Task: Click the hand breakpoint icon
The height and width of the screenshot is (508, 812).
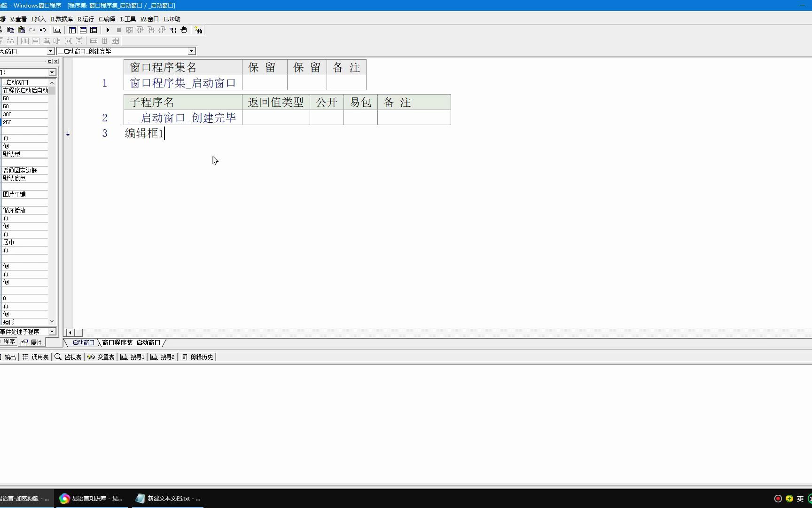Action: pyautogui.click(x=184, y=30)
